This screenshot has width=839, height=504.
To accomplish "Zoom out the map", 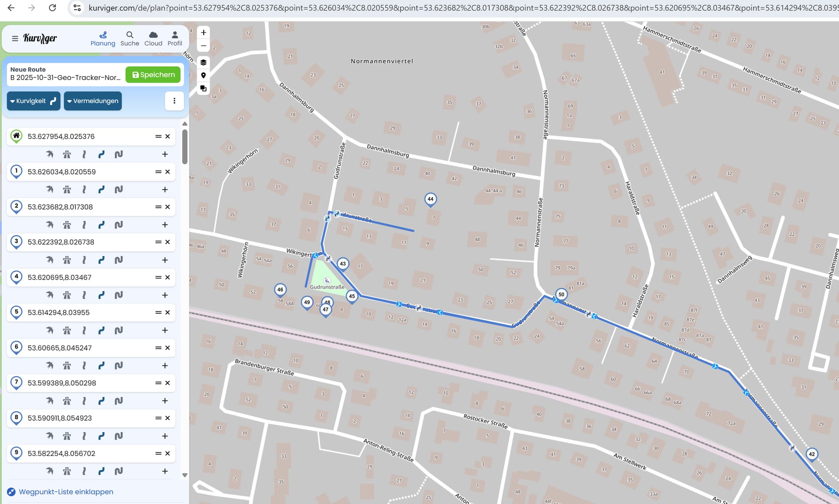I will (x=203, y=46).
